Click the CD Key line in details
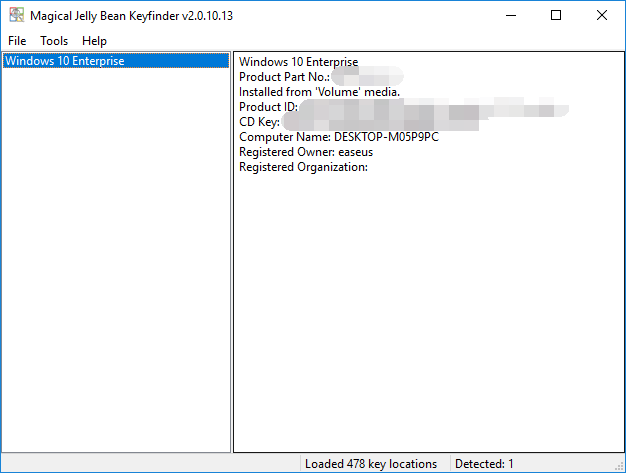 coord(259,122)
